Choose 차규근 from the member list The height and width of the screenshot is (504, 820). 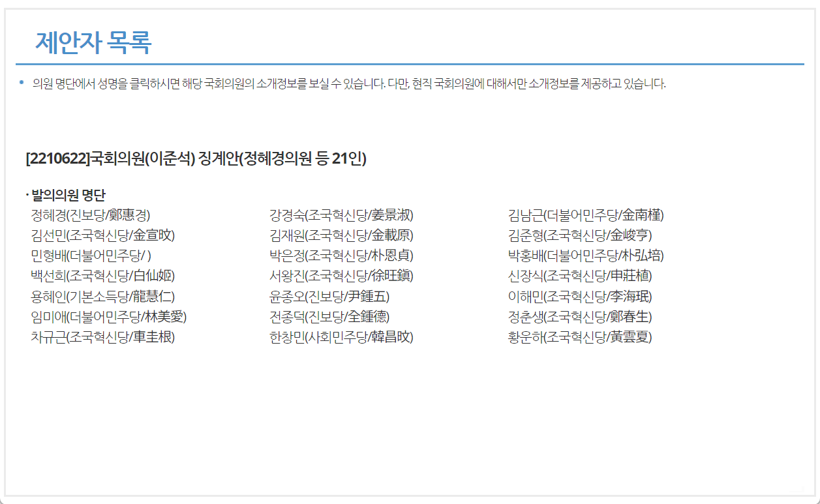click(102, 337)
